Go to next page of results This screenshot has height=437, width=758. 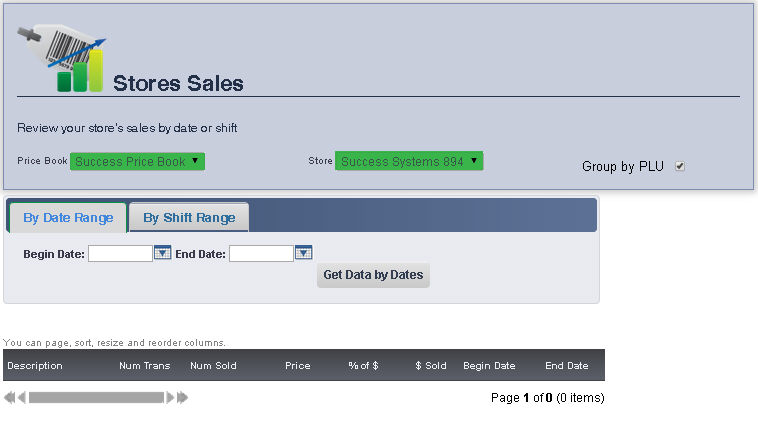pos(170,398)
